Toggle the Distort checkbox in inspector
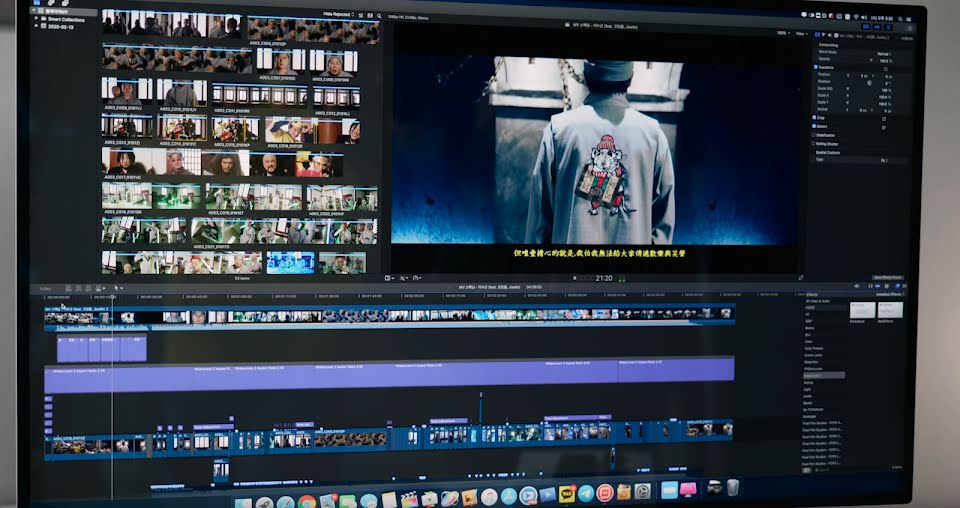960x508 pixels. tap(814, 126)
